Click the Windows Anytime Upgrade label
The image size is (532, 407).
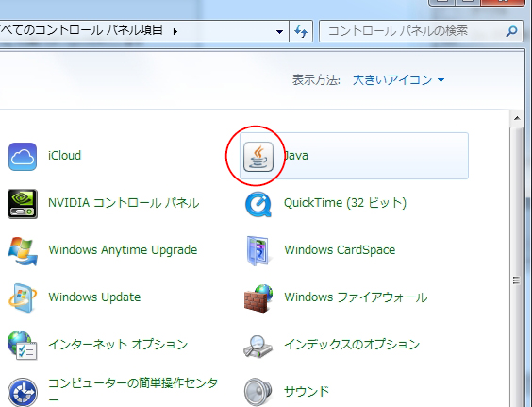coord(123,250)
